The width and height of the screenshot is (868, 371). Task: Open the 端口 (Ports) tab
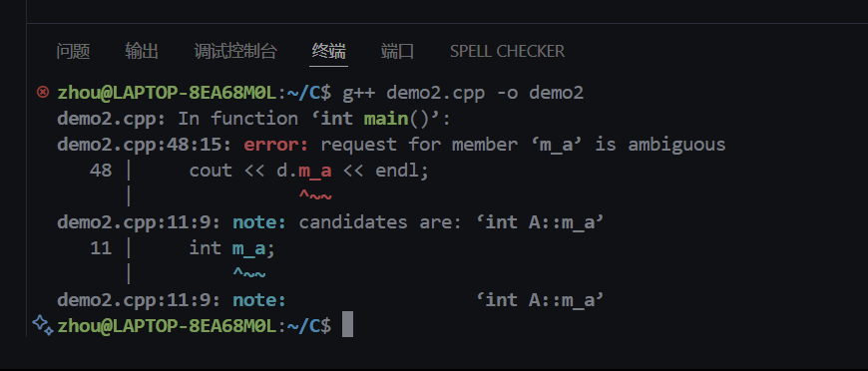coord(397,52)
